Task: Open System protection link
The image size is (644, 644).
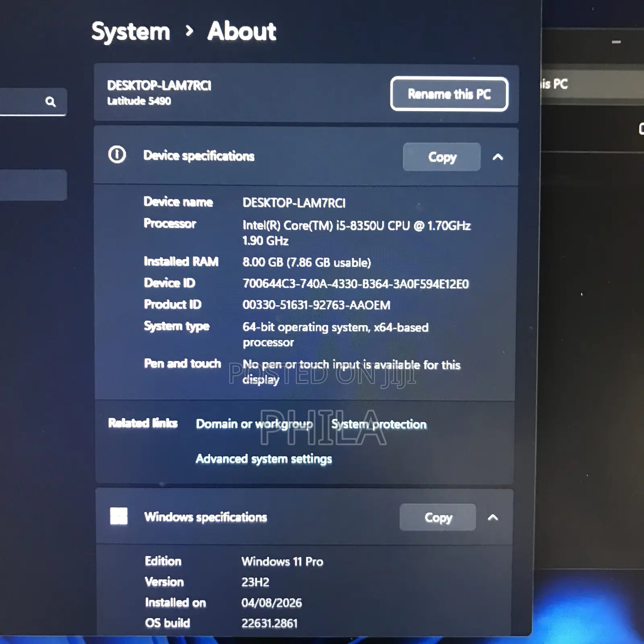Action: pos(379,424)
